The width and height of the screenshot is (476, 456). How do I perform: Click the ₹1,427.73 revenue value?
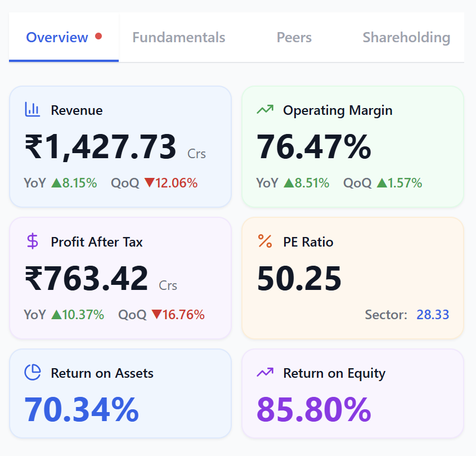click(101, 147)
